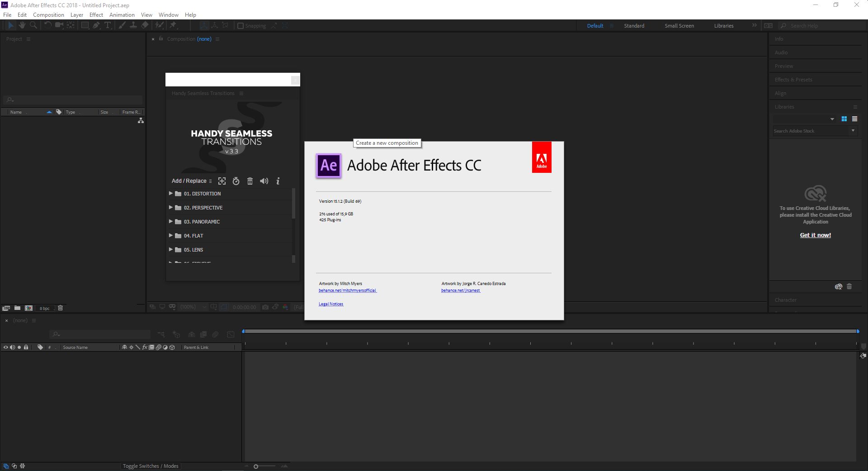Open Adobe Stock search filter dropdown
This screenshot has width=868, height=471.
coord(853,131)
